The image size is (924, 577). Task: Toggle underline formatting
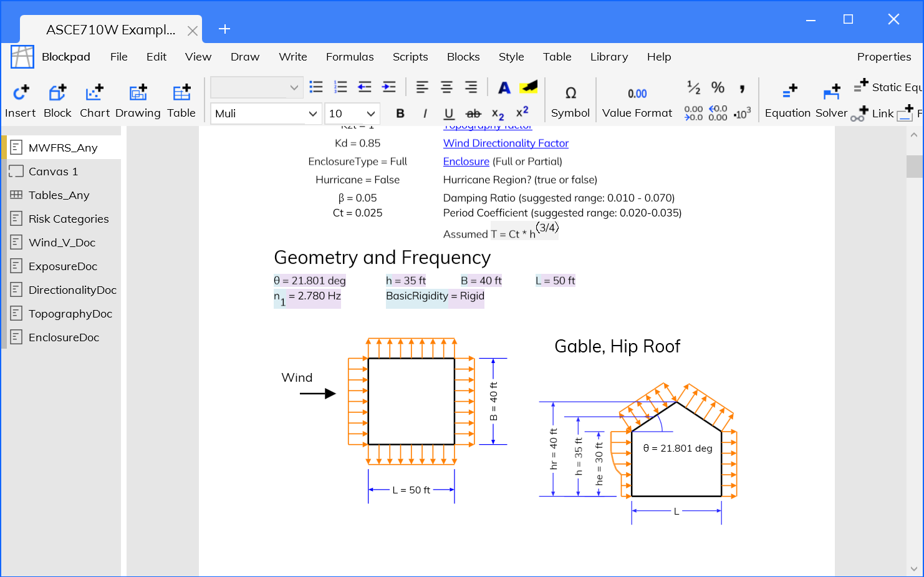tap(449, 114)
